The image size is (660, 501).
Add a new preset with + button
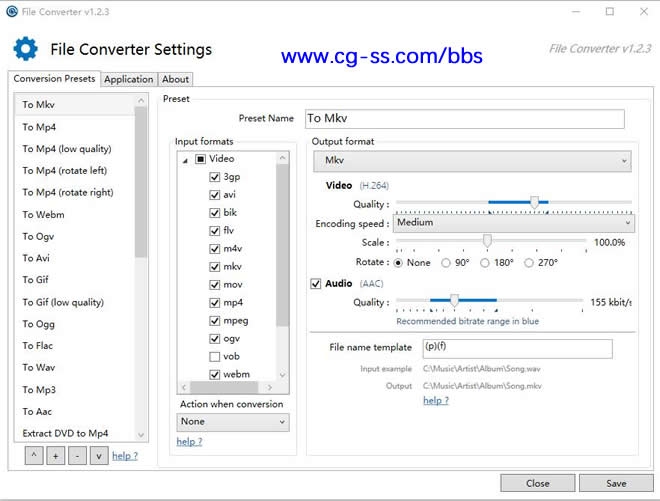[x=55, y=456]
